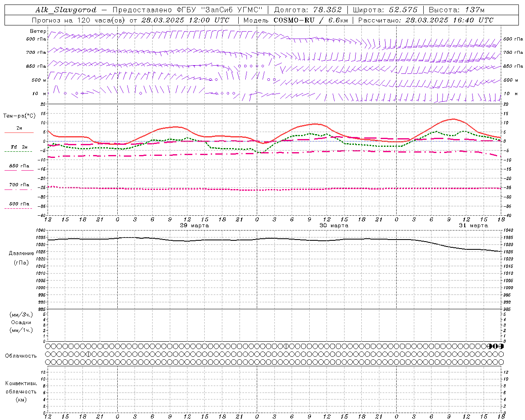Click the solid red 2м legend line
The image size is (525, 420).
(x=19, y=132)
